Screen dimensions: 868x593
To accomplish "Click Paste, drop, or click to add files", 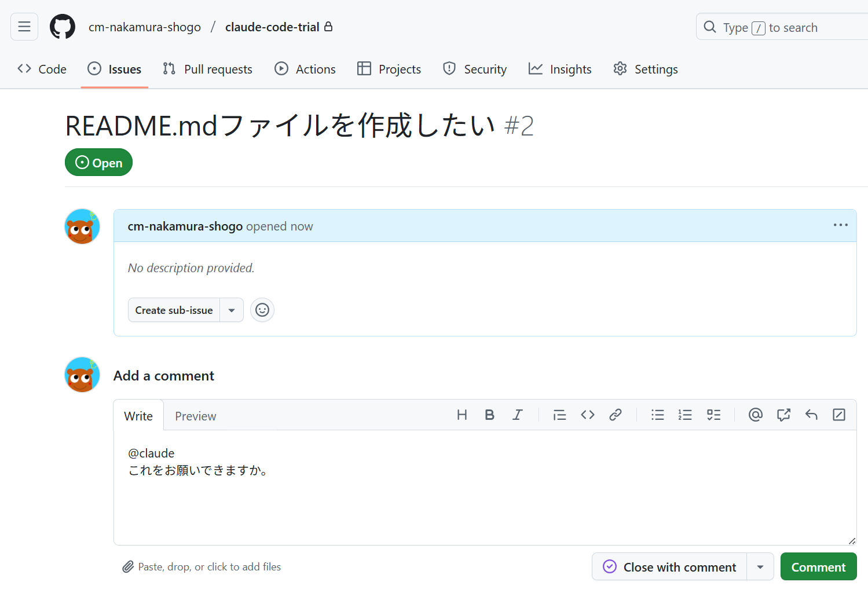I will 202,567.
